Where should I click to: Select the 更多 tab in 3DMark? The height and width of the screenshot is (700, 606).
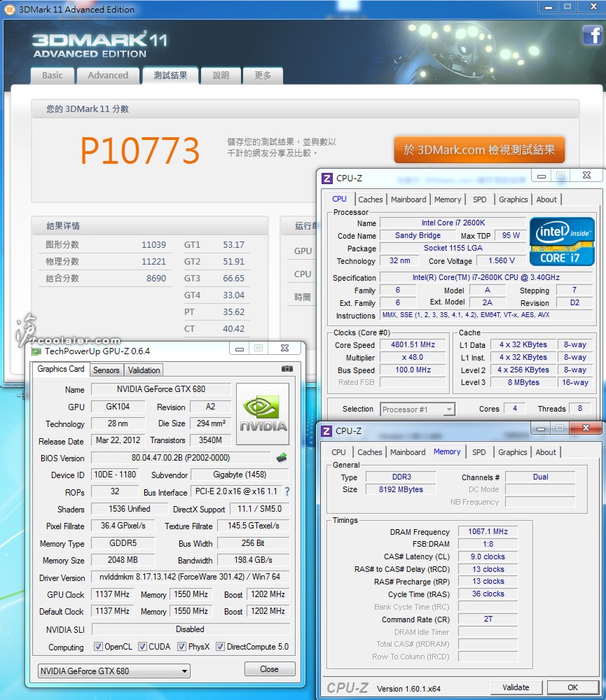tap(263, 76)
